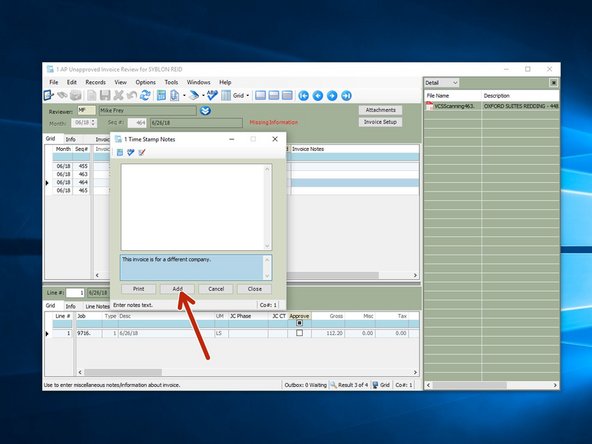Click the floppy disk save icon

point(105,96)
